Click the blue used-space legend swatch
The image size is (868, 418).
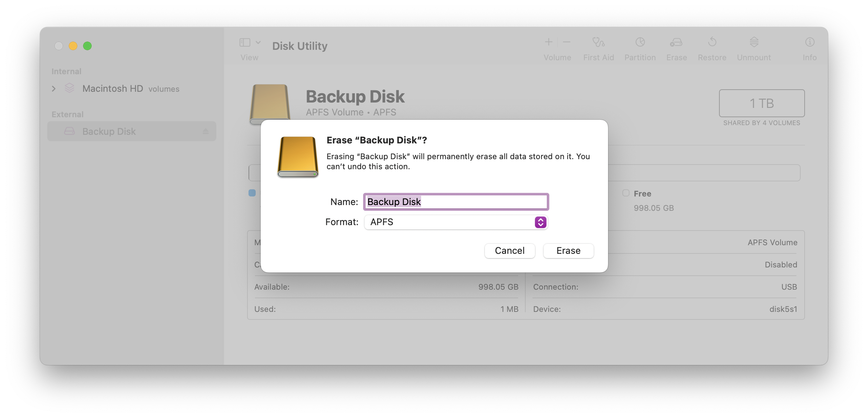[252, 193]
